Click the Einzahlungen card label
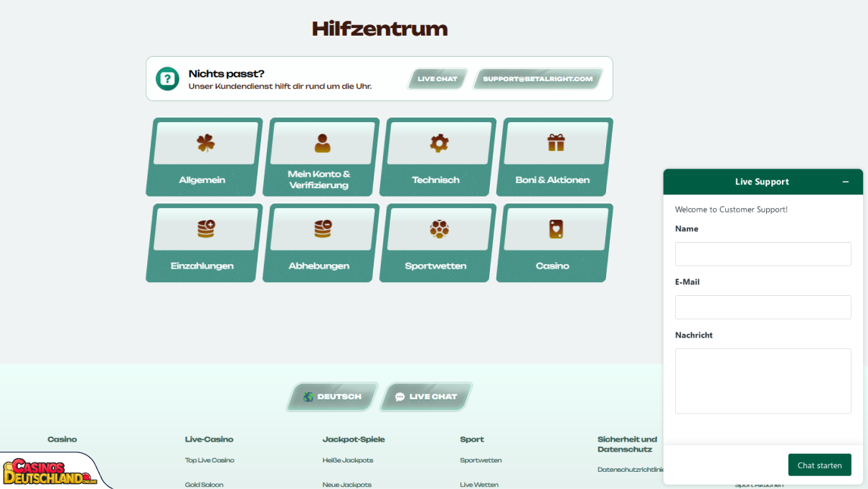The height and width of the screenshot is (489, 868). [202, 266]
